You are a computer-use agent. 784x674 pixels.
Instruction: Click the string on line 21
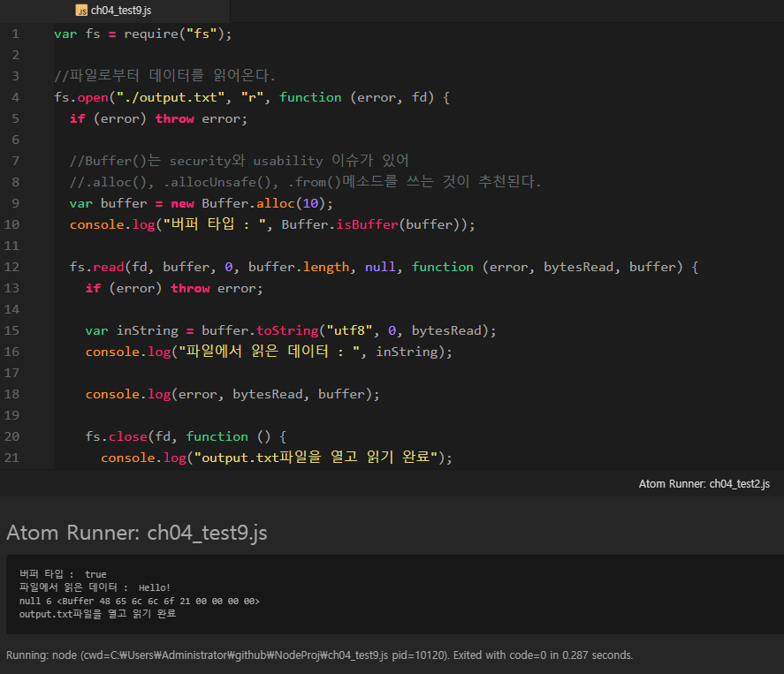[316, 458]
